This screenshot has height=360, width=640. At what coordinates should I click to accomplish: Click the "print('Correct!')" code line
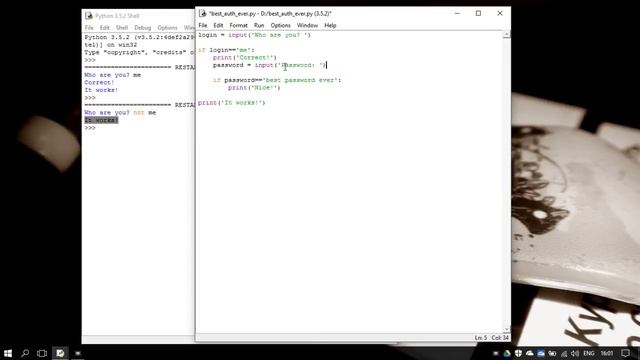244,58
